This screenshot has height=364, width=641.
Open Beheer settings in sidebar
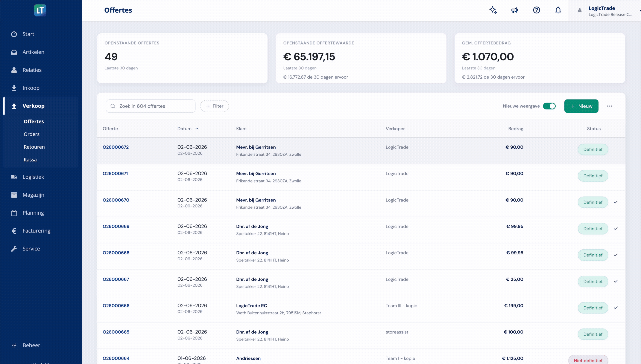(x=31, y=345)
